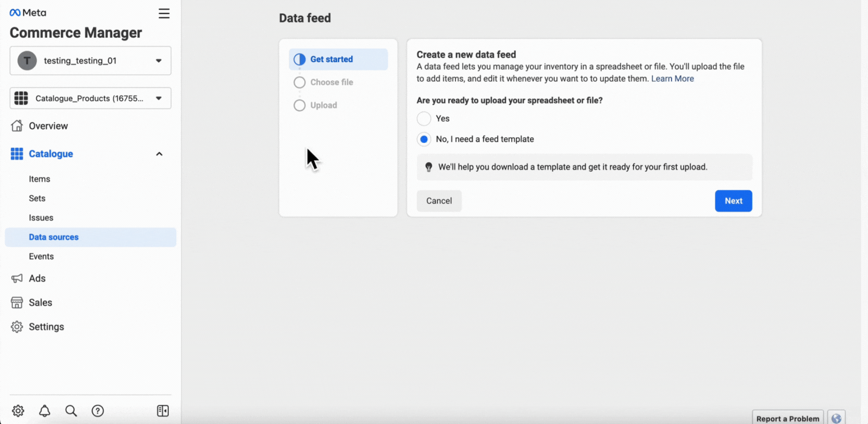Open the Overview page
Viewport: 868px width, 424px height.
click(48, 126)
